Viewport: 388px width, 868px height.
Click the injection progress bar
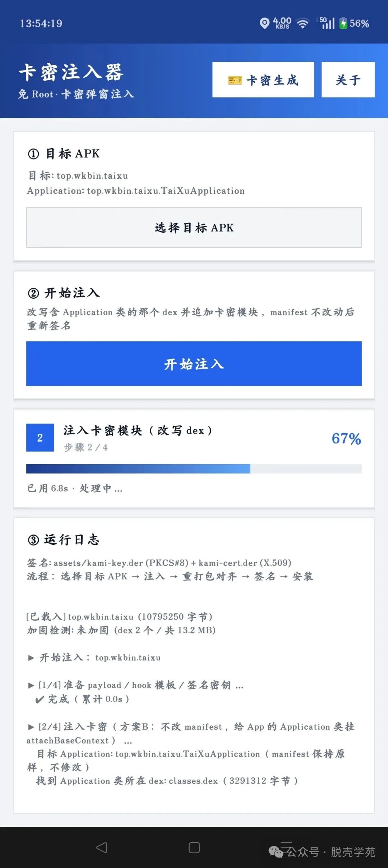tap(194, 469)
